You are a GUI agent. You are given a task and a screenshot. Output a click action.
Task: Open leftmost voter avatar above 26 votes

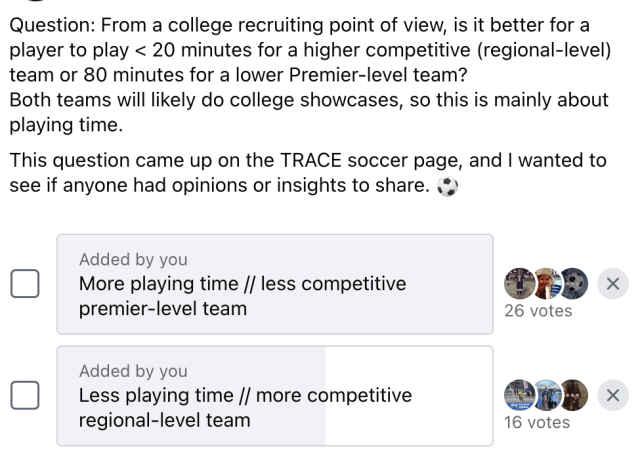519,283
